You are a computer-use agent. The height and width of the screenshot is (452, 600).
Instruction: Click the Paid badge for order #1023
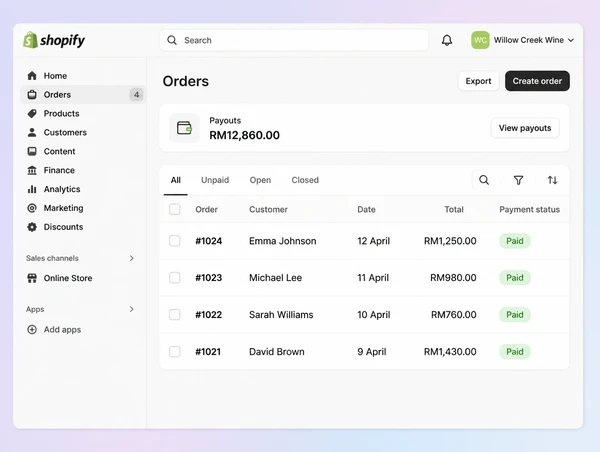[515, 277]
